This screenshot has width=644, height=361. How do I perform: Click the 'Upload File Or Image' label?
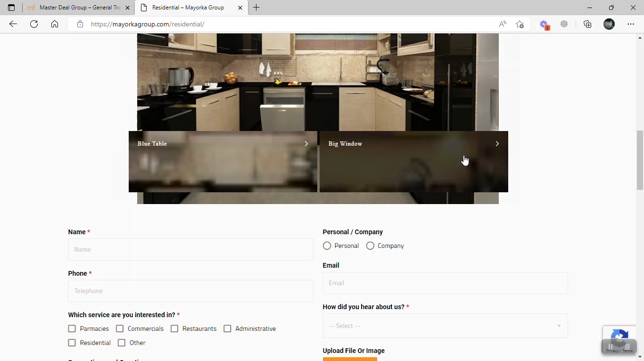[x=354, y=351]
